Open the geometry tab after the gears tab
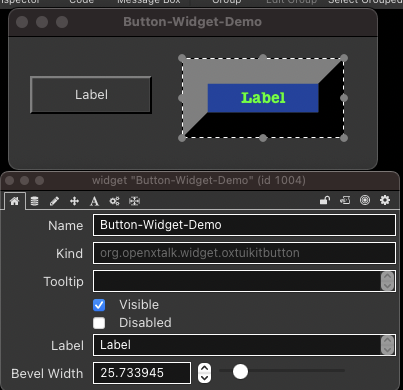The width and height of the screenshot is (403, 390). (134, 201)
